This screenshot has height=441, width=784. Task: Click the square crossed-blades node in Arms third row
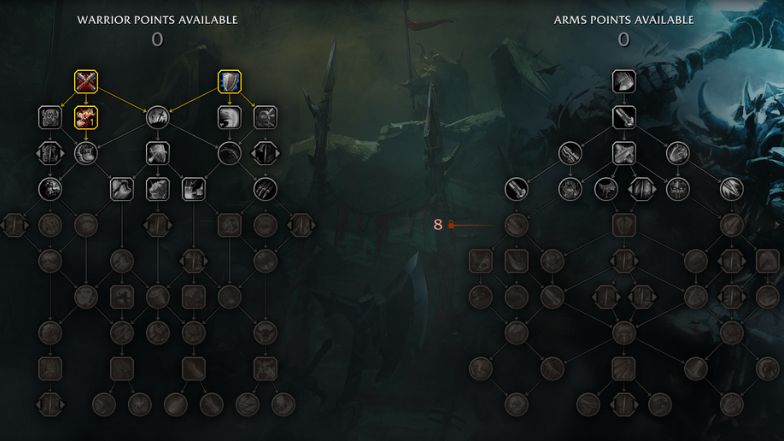[x=624, y=154]
